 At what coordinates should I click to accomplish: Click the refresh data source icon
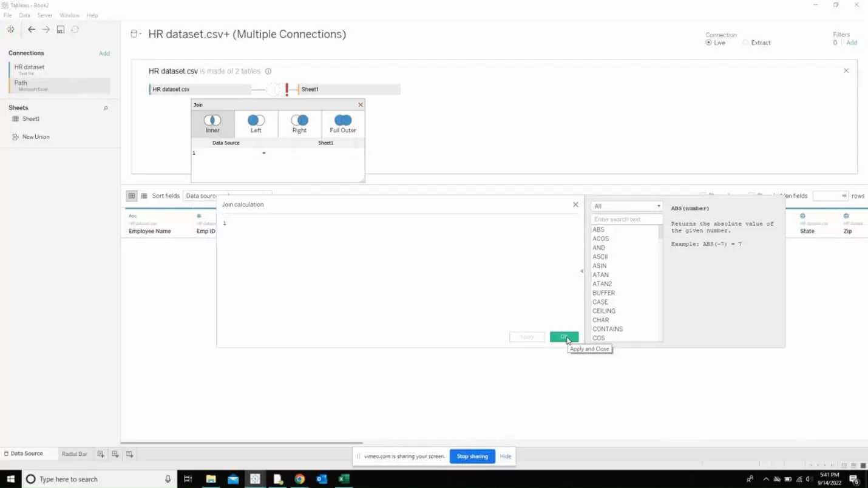(75, 29)
